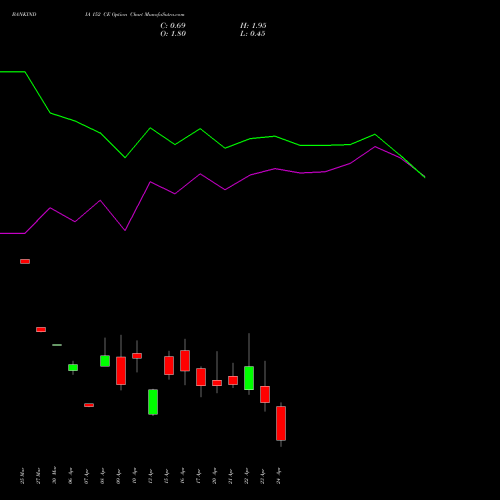This screenshot has width=500, height=500.
Task: Click the open value O: 1.80
Action: click(173, 34)
